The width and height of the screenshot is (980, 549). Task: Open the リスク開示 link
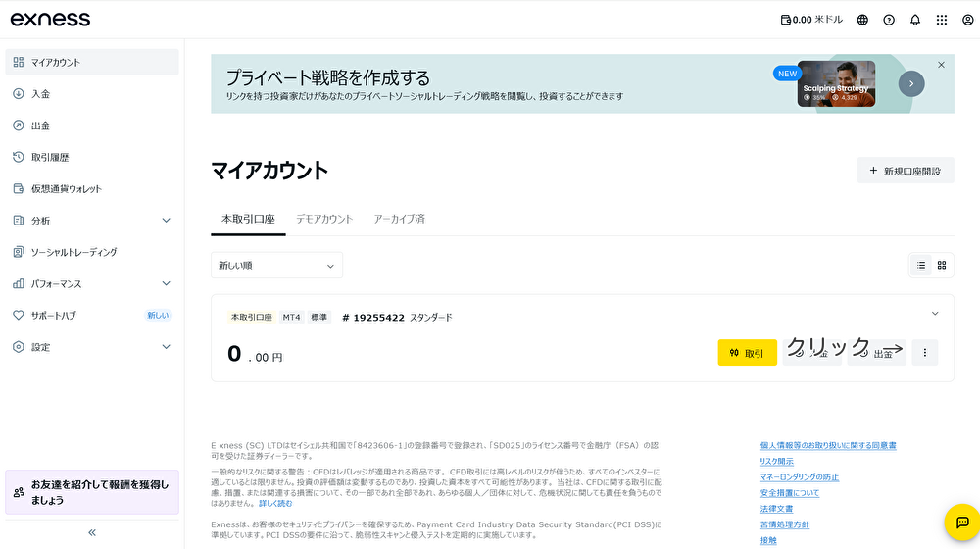777,462
